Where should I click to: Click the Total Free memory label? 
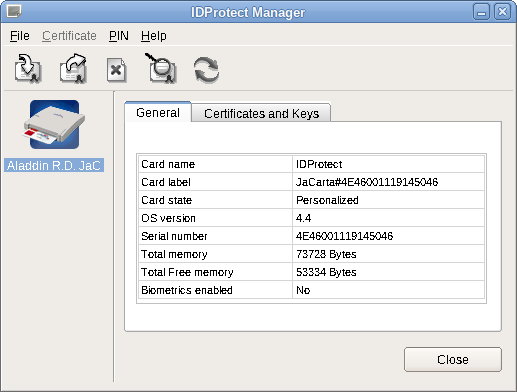(187, 272)
